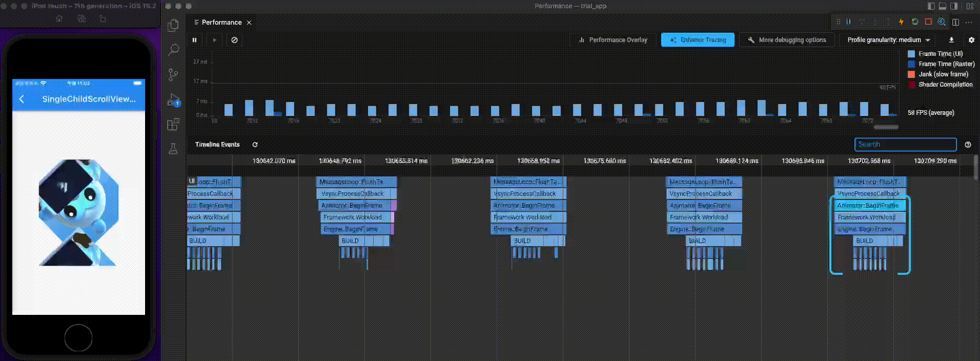The width and height of the screenshot is (980, 361).
Task: Close the Performance tab
Action: (249, 23)
